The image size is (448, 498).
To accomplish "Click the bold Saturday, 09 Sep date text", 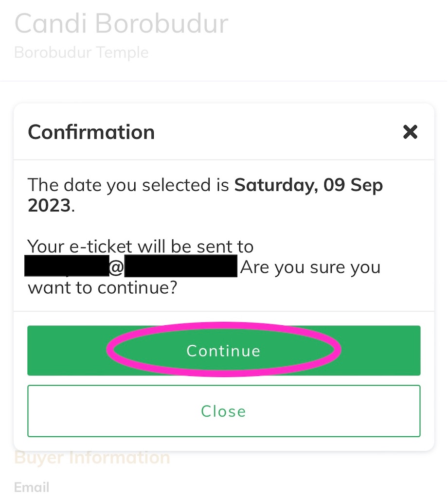I will point(308,185).
